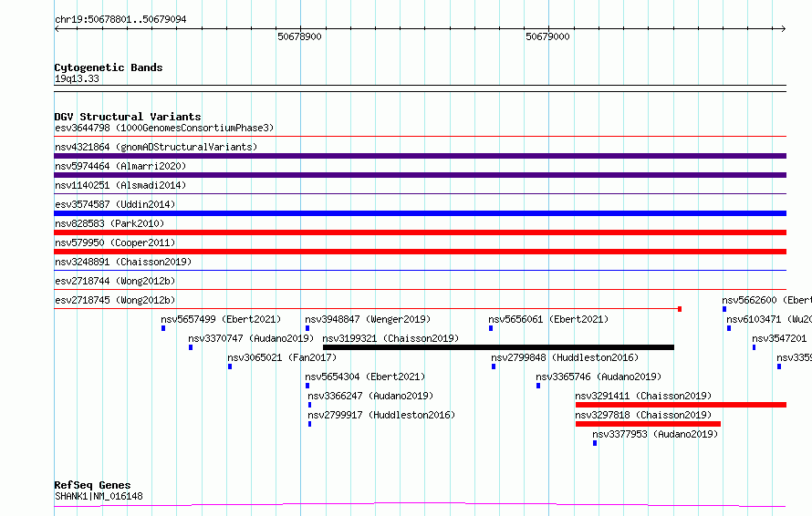Open nsv3199321 Chaisson2019 variant label
This screenshot has width=812, height=516.
[390, 338]
